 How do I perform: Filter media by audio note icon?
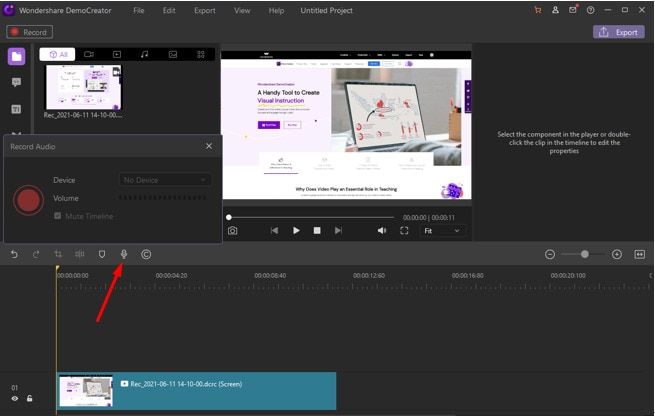tap(145, 54)
